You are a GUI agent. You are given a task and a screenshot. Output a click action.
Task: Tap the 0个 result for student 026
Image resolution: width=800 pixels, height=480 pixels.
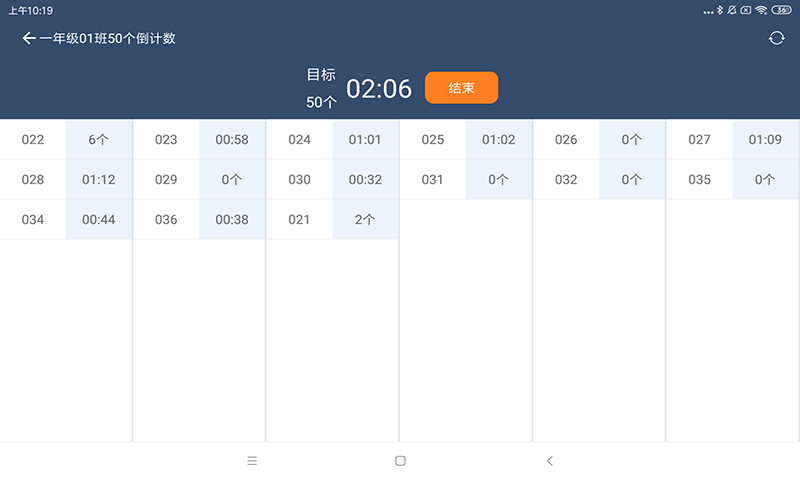click(632, 140)
